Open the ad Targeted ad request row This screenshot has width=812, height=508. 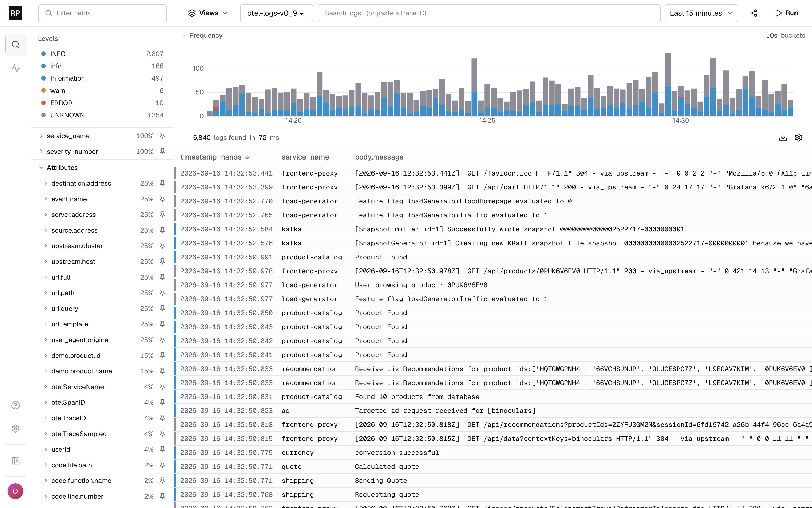pyautogui.click(x=493, y=410)
